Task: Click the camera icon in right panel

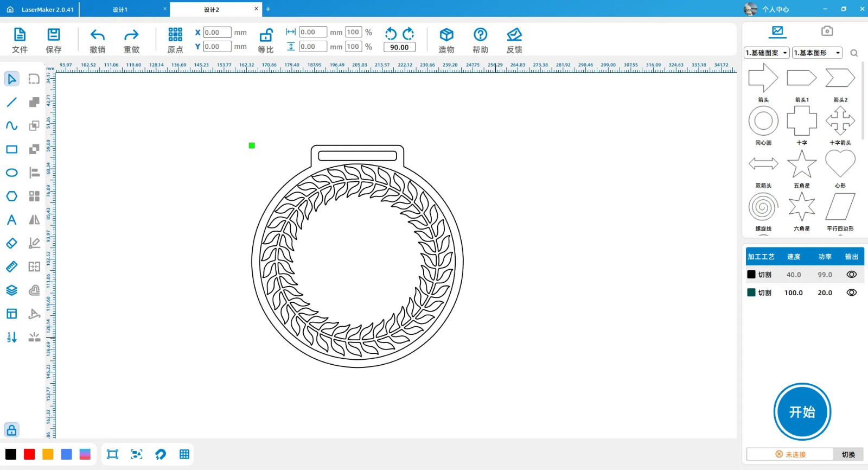Action: [827, 31]
